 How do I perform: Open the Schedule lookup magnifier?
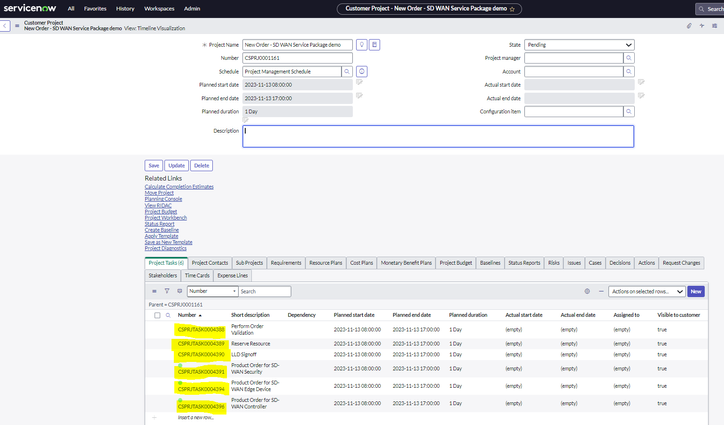click(347, 72)
